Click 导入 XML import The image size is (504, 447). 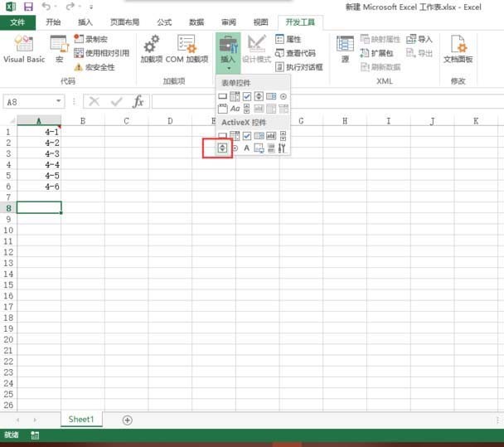pyautogui.click(x=419, y=39)
